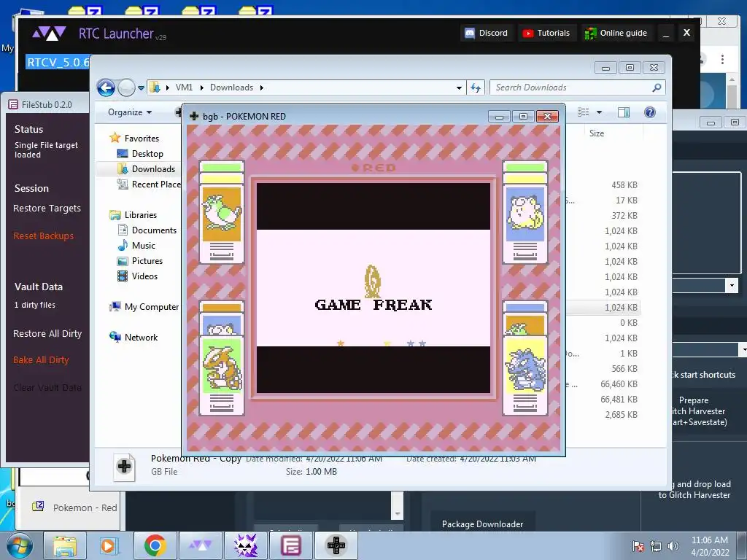Click the volume speaker tray icon
The height and width of the screenshot is (560, 747).
(x=673, y=547)
